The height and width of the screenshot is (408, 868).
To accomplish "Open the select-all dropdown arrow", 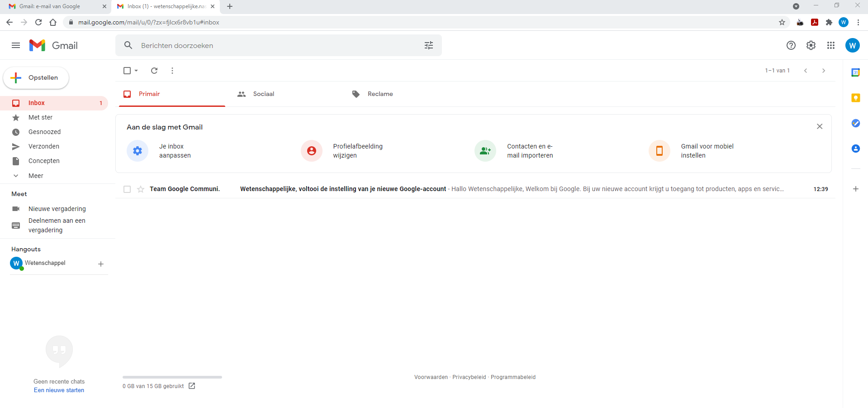I will click(x=136, y=71).
